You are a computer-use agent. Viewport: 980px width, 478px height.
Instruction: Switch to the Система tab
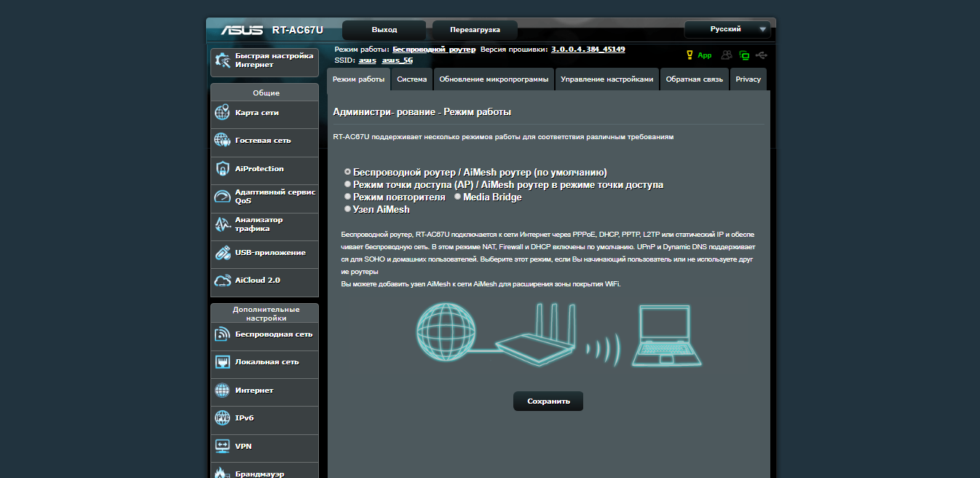(412, 79)
